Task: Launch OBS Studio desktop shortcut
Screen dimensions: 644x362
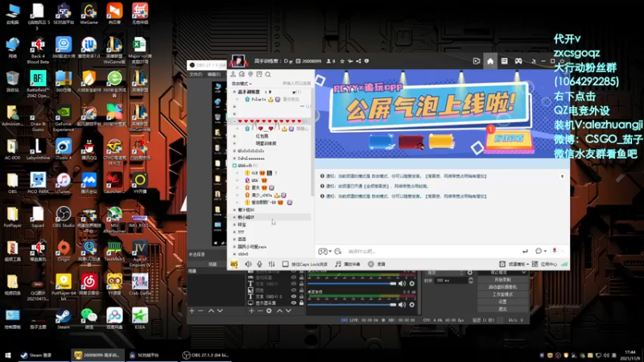Action: [x=64, y=217]
